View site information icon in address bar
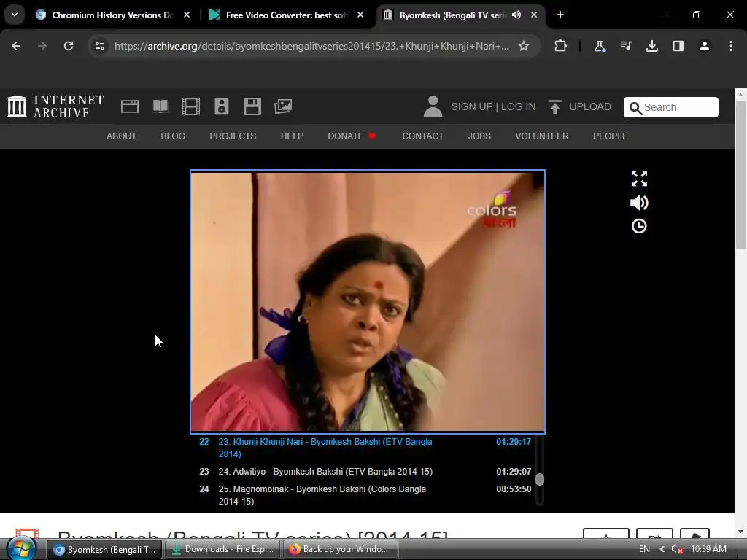 tap(100, 46)
